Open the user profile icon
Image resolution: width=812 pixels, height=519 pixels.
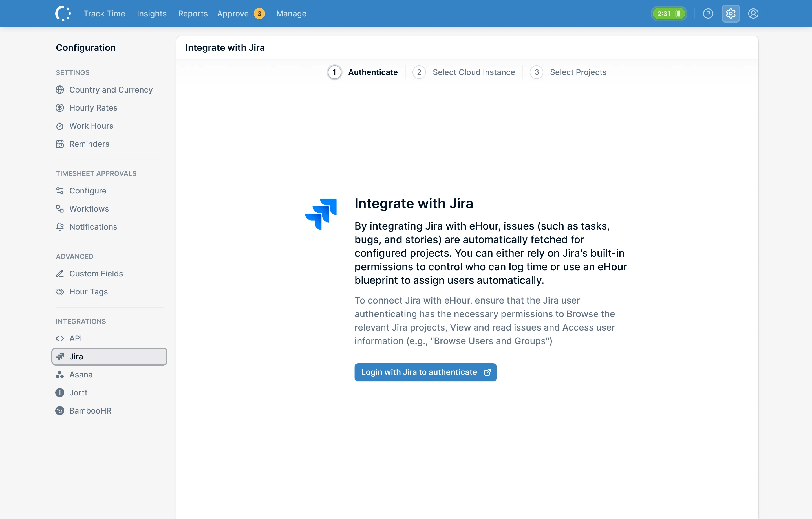point(753,14)
